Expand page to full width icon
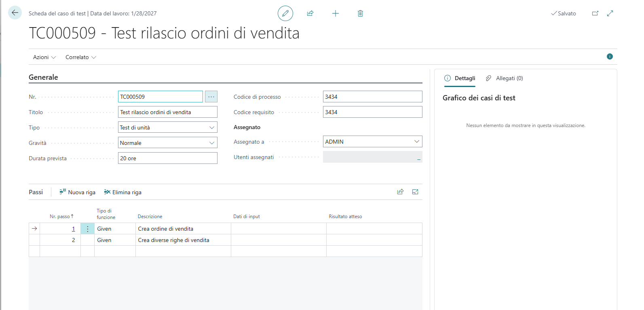This screenshot has height=310, width=644. pyautogui.click(x=610, y=13)
